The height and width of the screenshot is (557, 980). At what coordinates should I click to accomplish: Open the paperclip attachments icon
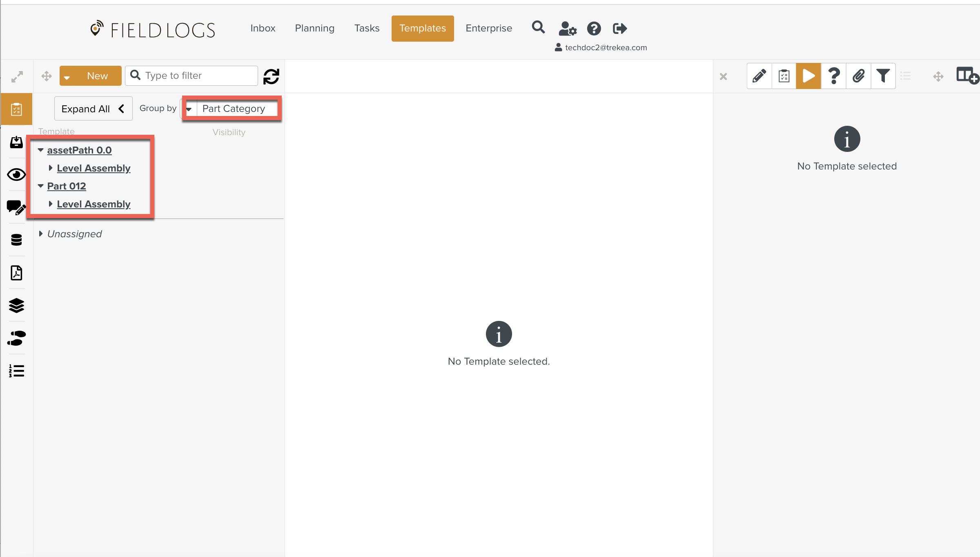click(858, 76)
